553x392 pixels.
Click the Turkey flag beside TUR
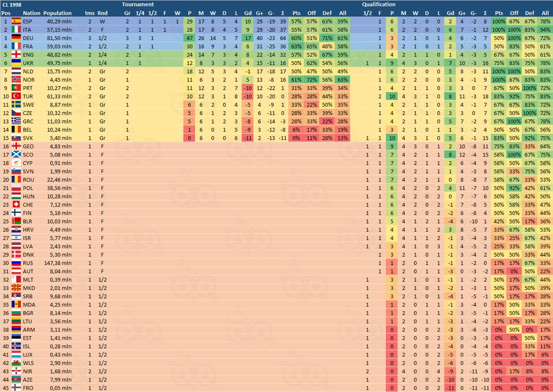(16, 96)
